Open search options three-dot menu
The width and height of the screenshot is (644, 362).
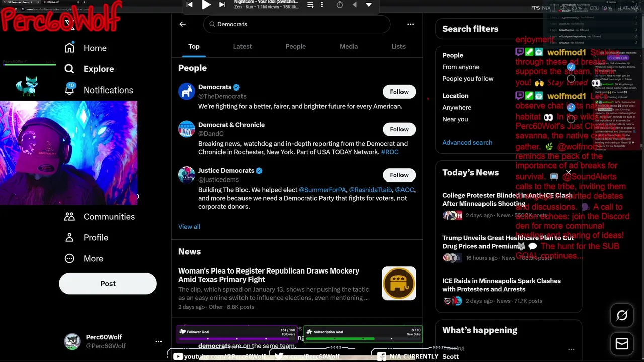pyautogui.click(x=410, y=24)
